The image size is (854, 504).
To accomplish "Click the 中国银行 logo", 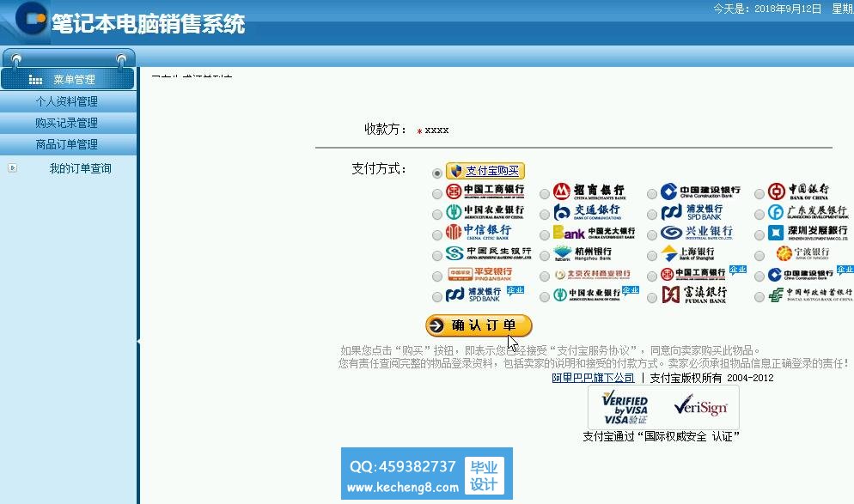I will (798, 191).
